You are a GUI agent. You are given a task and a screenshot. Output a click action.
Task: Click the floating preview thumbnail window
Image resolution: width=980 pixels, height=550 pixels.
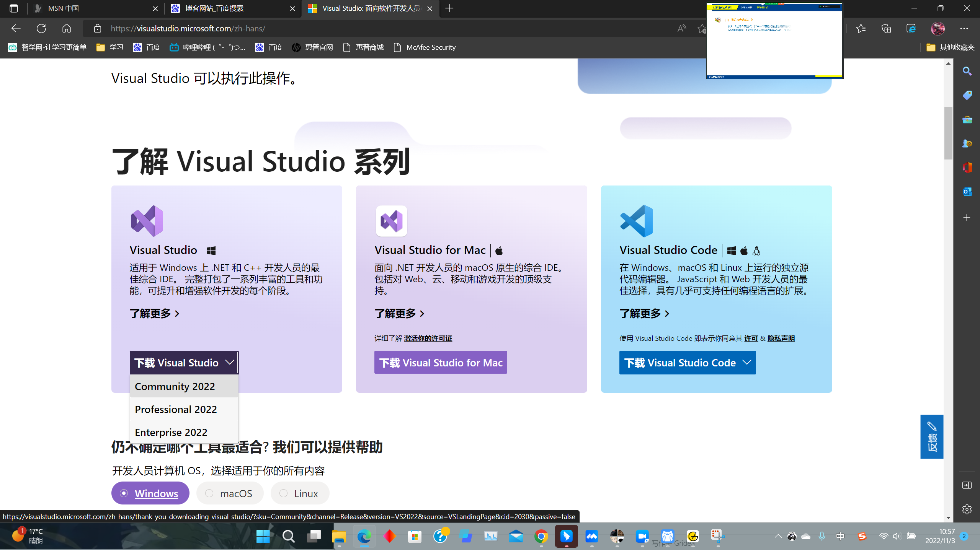774,40
